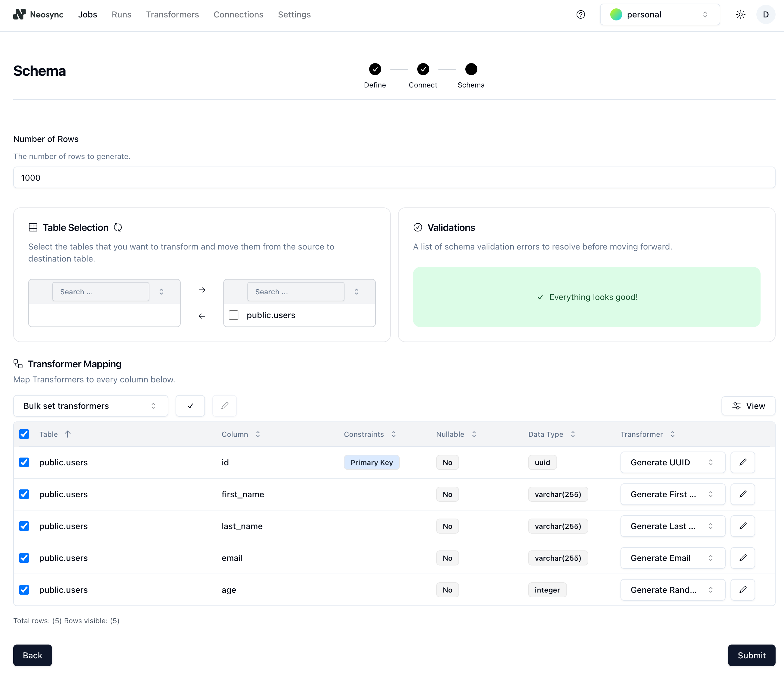The height and width of the screenshot is (677, 784).
Task: Click the right arrow to move tables to destination
Action: (202, 289)
